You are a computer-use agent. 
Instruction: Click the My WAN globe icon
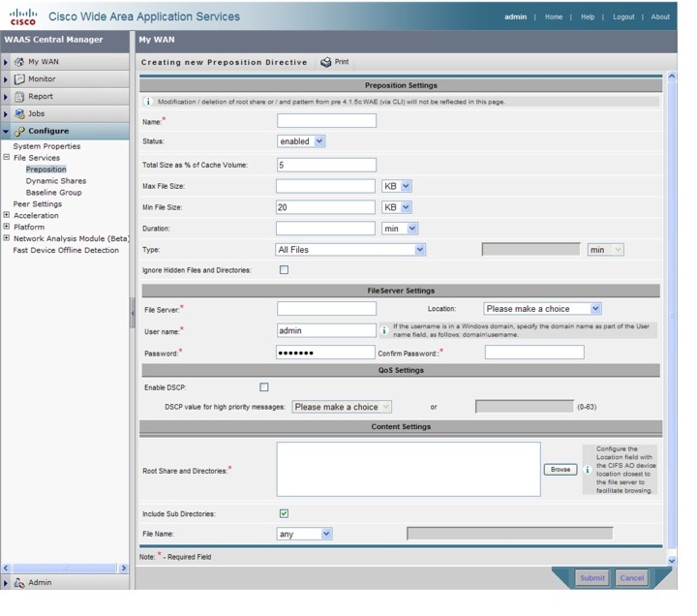click(x=19, y=62)
